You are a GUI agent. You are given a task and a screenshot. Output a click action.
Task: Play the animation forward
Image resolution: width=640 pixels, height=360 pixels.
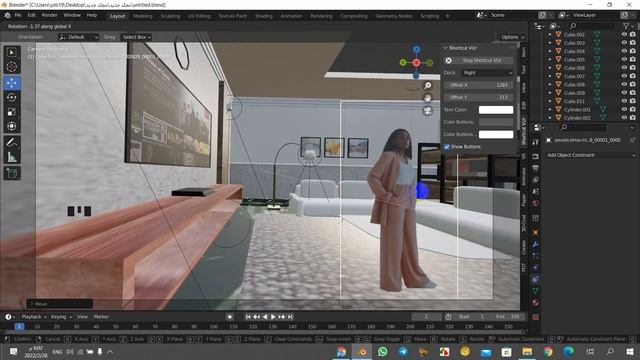pyautogui.click(x=273, y=317)
